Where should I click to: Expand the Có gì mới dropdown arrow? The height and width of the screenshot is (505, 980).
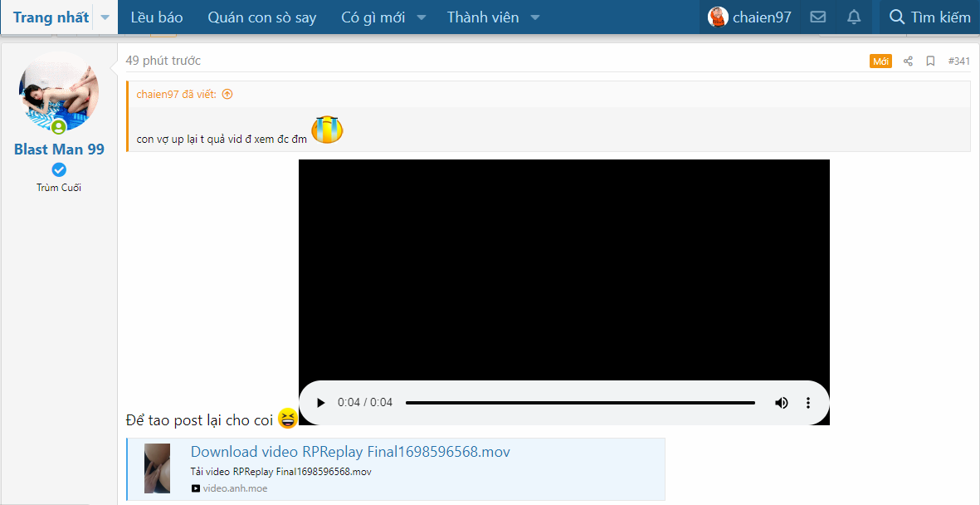[x=422, y=17]
